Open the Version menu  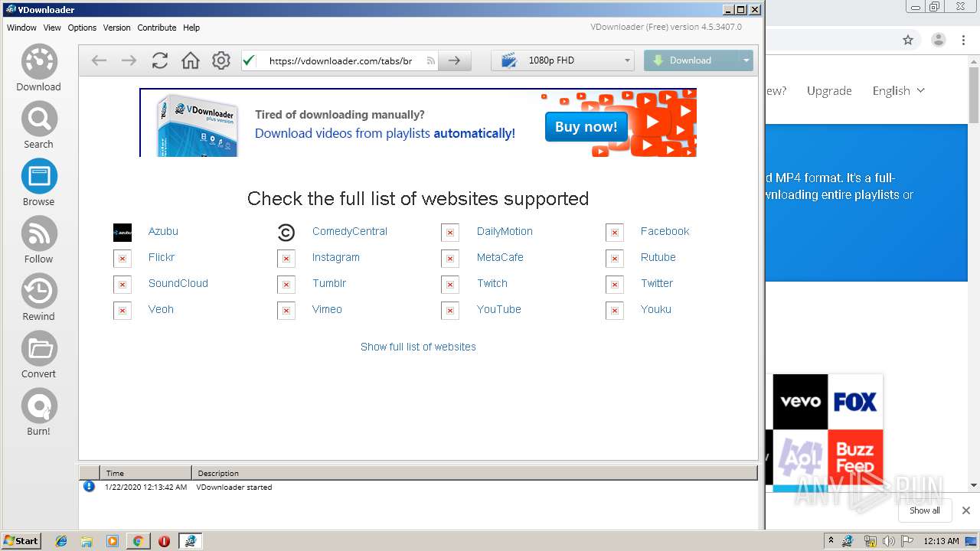click(x=116, y=28)
